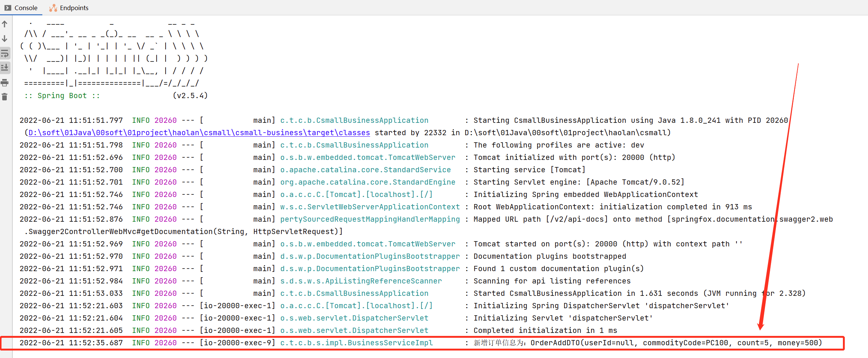Click the org.apache.catalina.core.StandardEngine logger
Image resolution: width=868 pixels, height=358 pixels.
(x=368, y=182)
